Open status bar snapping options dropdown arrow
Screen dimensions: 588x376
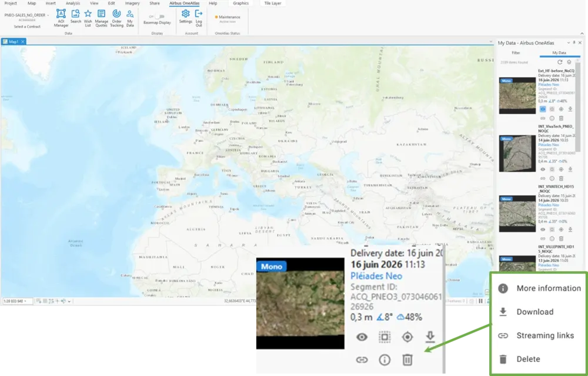click(x=69, y=301)
